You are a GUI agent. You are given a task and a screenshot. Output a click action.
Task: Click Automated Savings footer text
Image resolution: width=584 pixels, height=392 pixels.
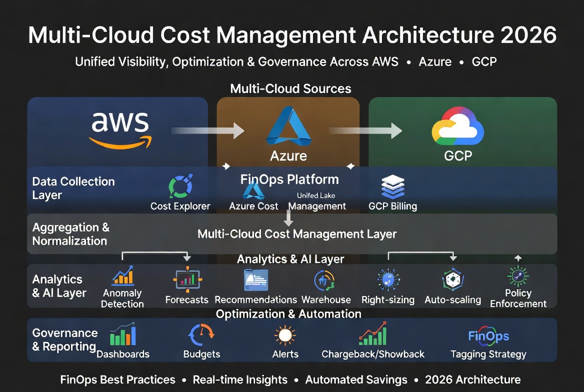pyautogui.click(x=356, y=379)
